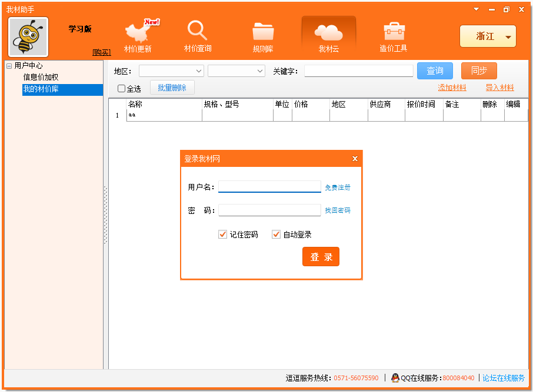Select 信息价加权 in the sidebar
The height and width of the screenshot is (392, 533).
pos(41,77)
